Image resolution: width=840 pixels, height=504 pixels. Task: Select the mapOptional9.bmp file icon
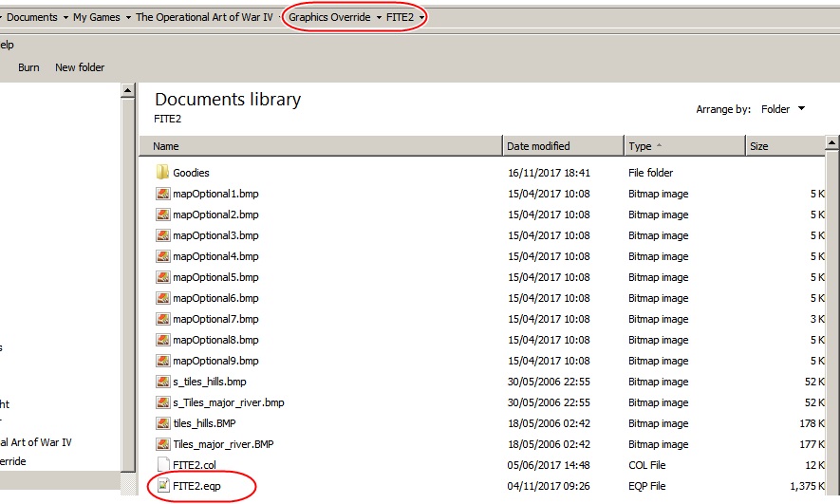(x=163, y=361)
